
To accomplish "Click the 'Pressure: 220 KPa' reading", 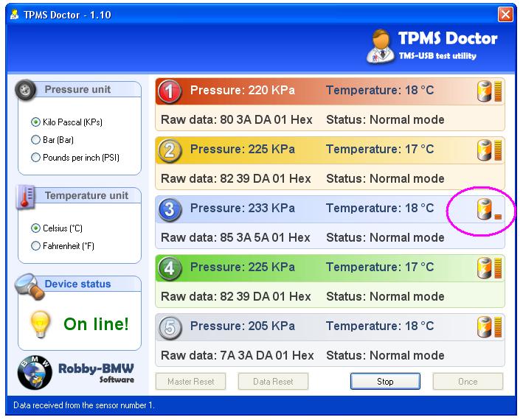I will tap(243, 90).
